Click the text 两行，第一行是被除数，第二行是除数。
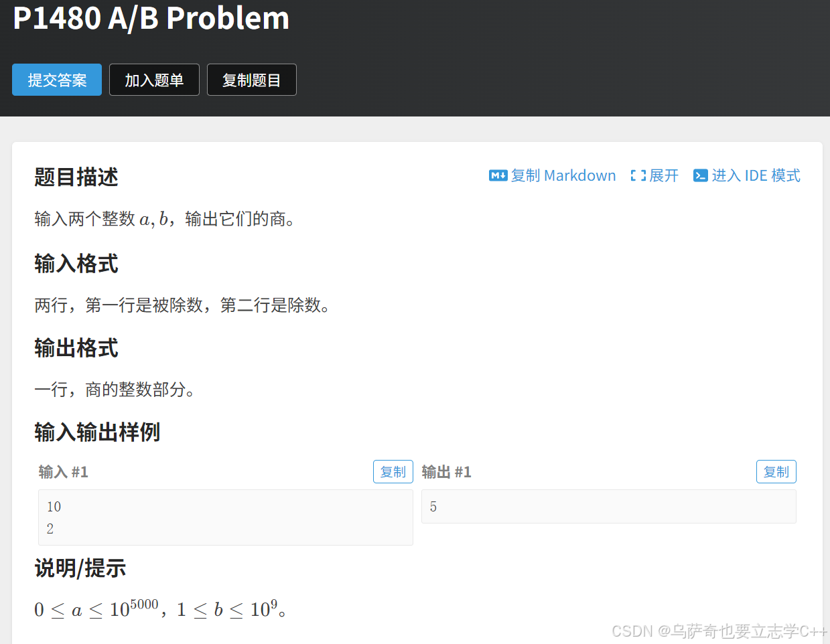Screen dimensions: 830x644 tap(182, 305)
